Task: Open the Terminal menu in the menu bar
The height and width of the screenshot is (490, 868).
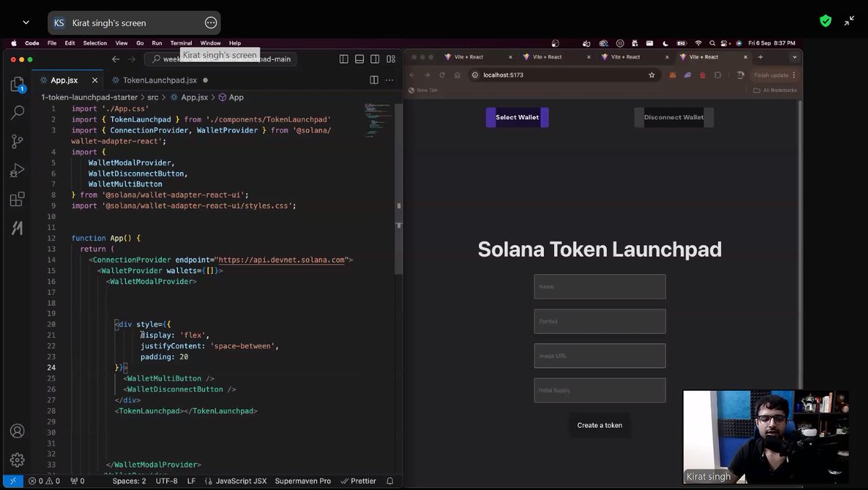Action: [180, 43]
